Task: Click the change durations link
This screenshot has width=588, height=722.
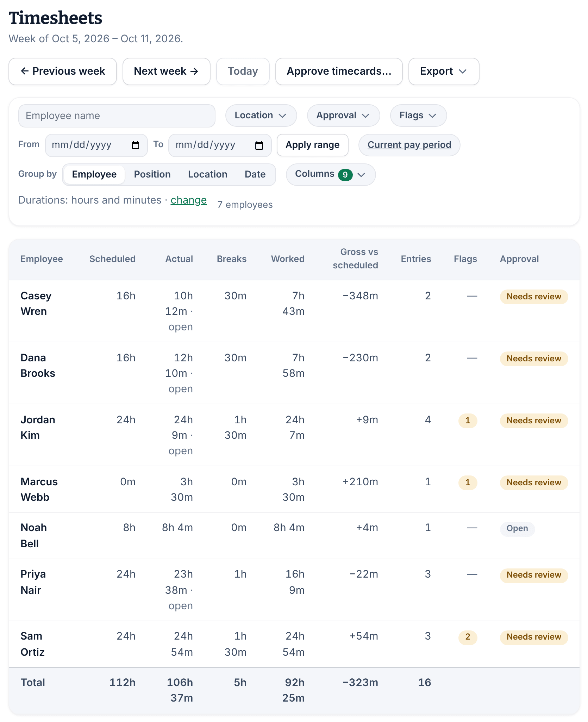Action: pyautogui.click(x=188, y=200)
